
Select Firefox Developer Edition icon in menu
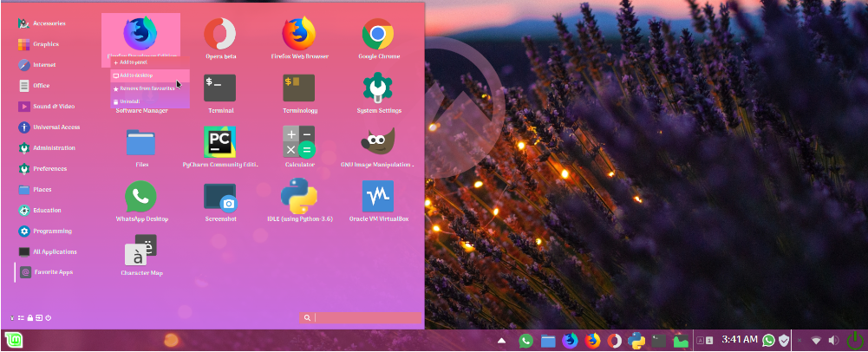pyautogui.click(x=140, y=35)
